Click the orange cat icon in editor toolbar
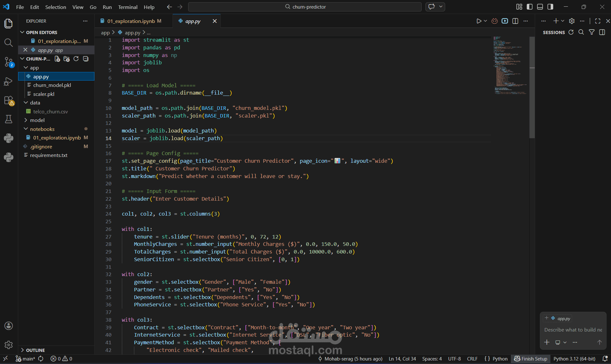The height and width of the screenshot is (364, 611). (x=495, y=21)
